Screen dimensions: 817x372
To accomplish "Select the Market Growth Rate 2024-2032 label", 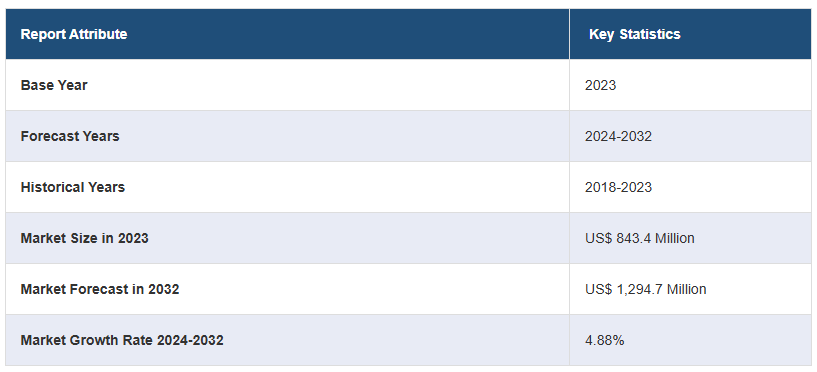I will [x=122, y=340].
